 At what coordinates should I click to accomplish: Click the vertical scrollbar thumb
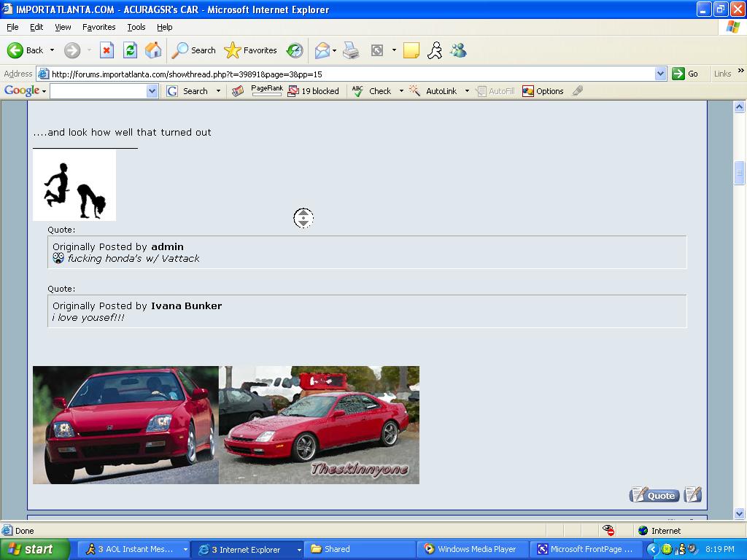click(x=739, y=172)
